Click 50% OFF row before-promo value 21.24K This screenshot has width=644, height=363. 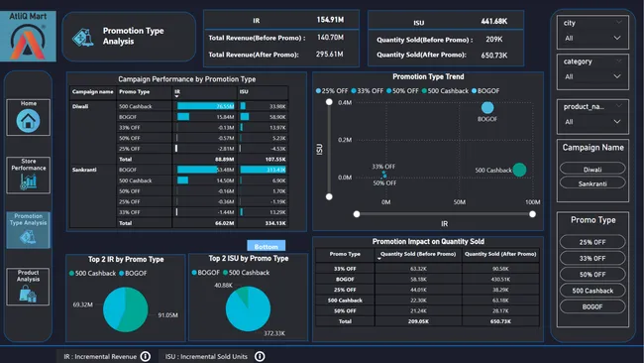418,311
